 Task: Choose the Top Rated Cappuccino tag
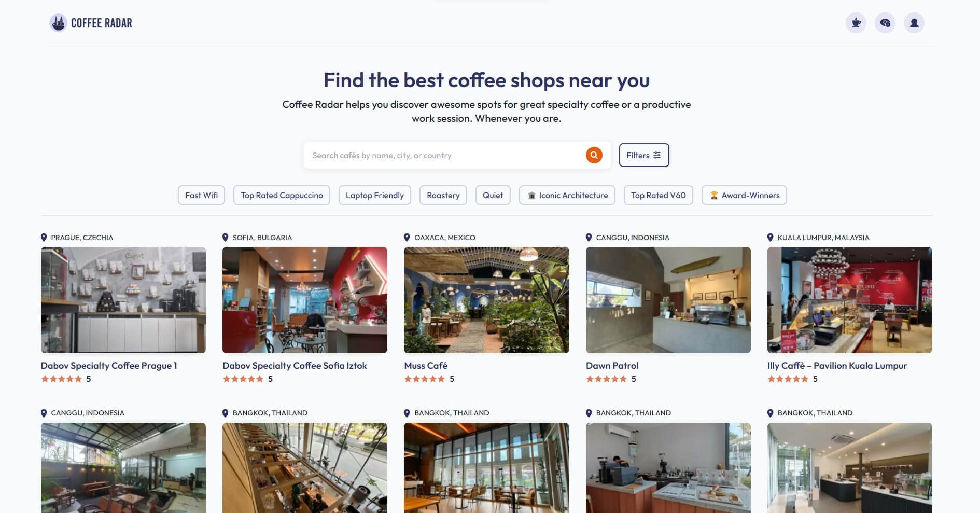click(282, 195)
